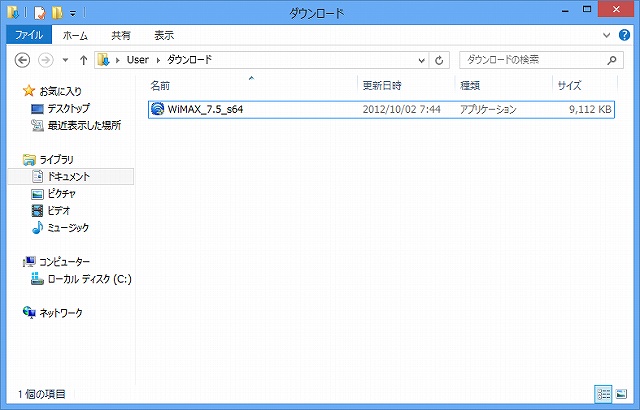Click the ローカル ディスク drive icon

(x=37, y=279)
